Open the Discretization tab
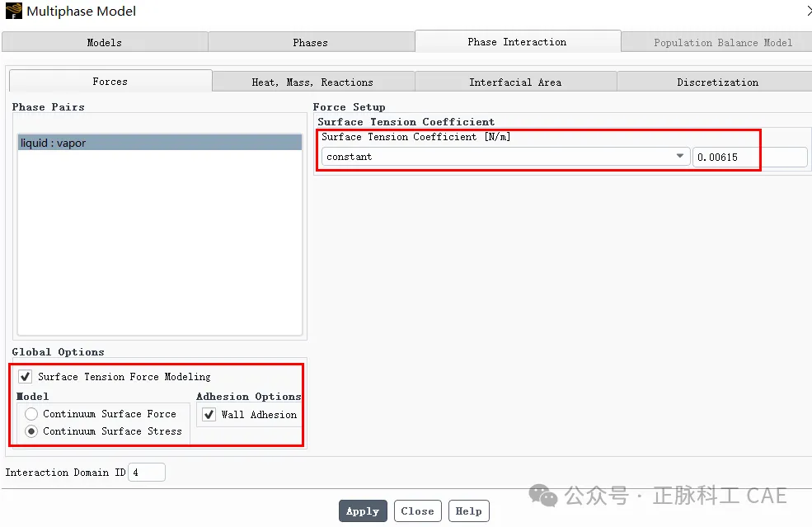Screen dimensions: 812x527 pos(717,82)
